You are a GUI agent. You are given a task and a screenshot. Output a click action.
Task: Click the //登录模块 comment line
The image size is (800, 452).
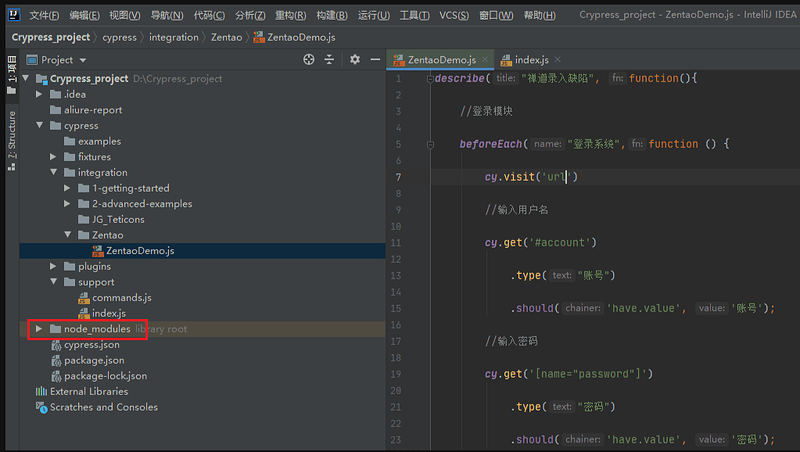pyautogui.click(x=486, y=111)
